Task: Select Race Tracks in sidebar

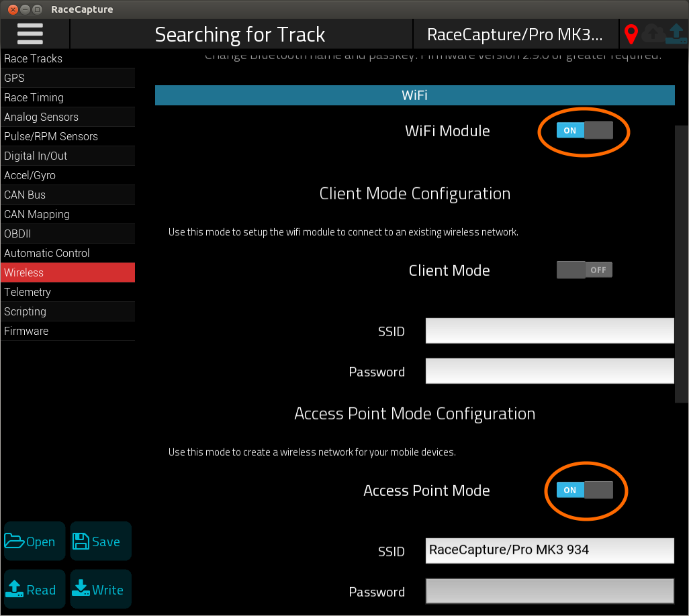Action: (68, 58)
